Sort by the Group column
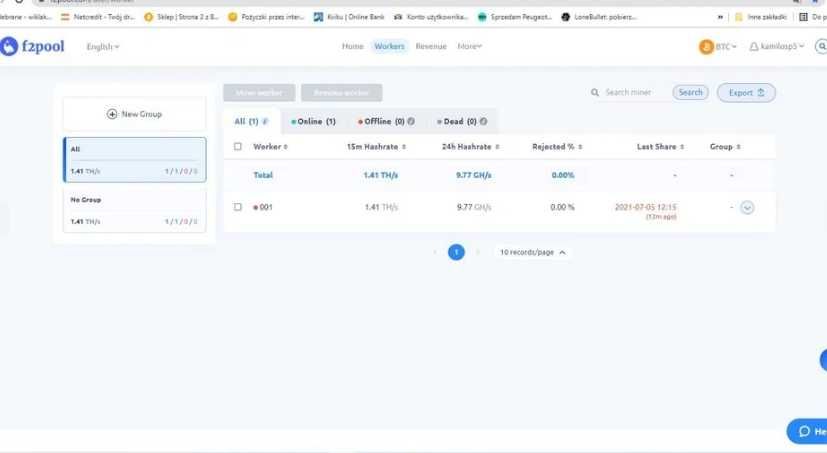827x453 pixels. point(725,147)
